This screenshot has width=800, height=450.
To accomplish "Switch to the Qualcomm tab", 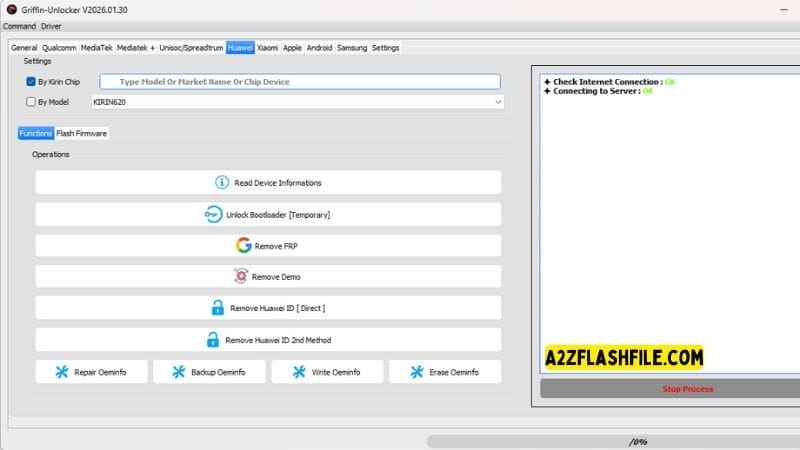I will (x=59, y=47).
